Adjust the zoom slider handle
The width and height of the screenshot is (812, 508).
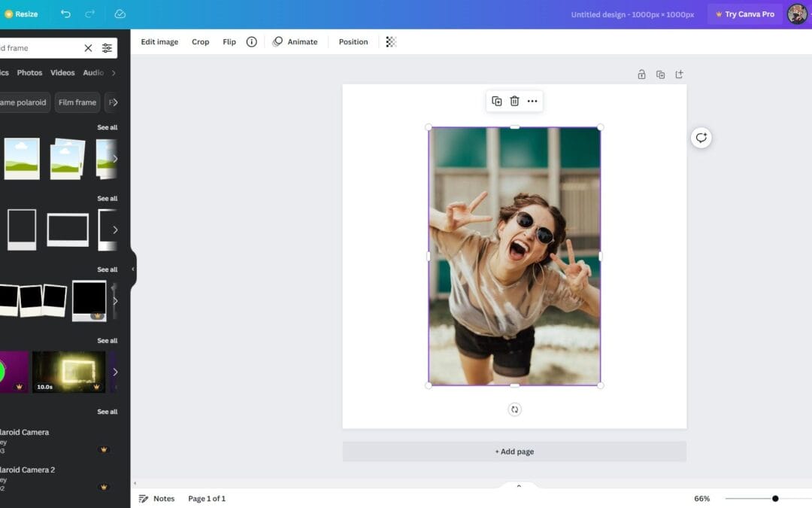(x=775, y=498)
